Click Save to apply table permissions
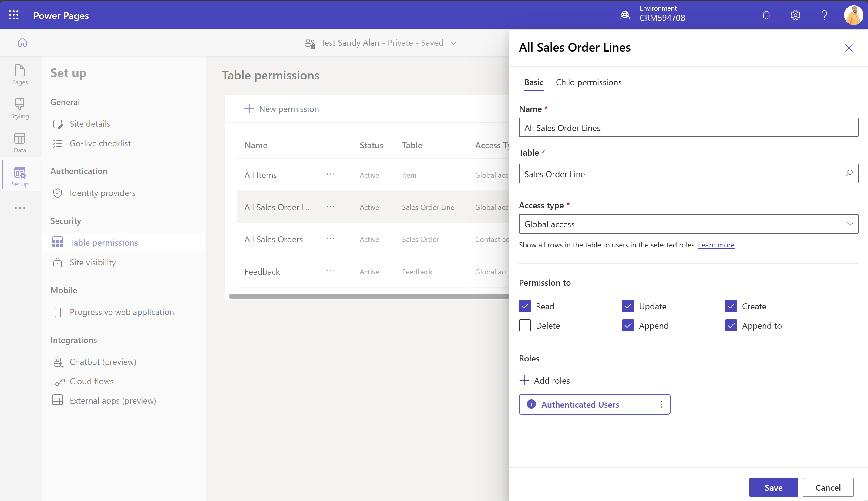The width and height of the screenshot is (868, 501). (773, 487)
